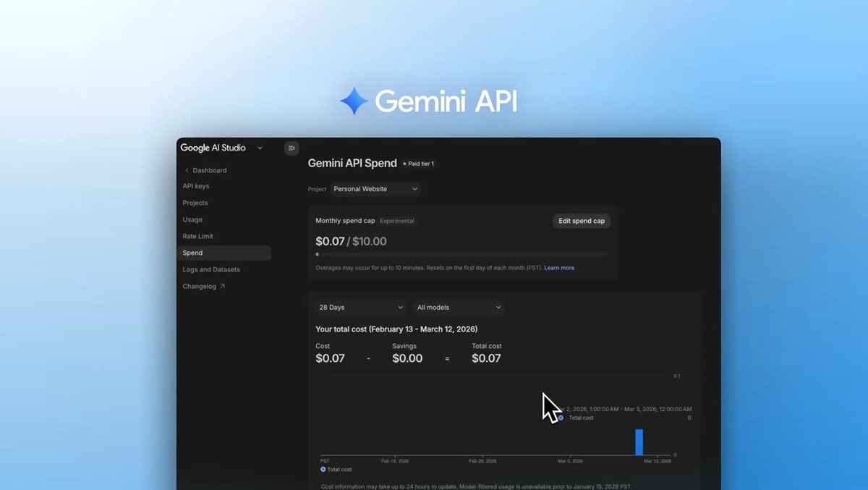Expand the Google AI Studio workspace chevron

pos(260,148)
